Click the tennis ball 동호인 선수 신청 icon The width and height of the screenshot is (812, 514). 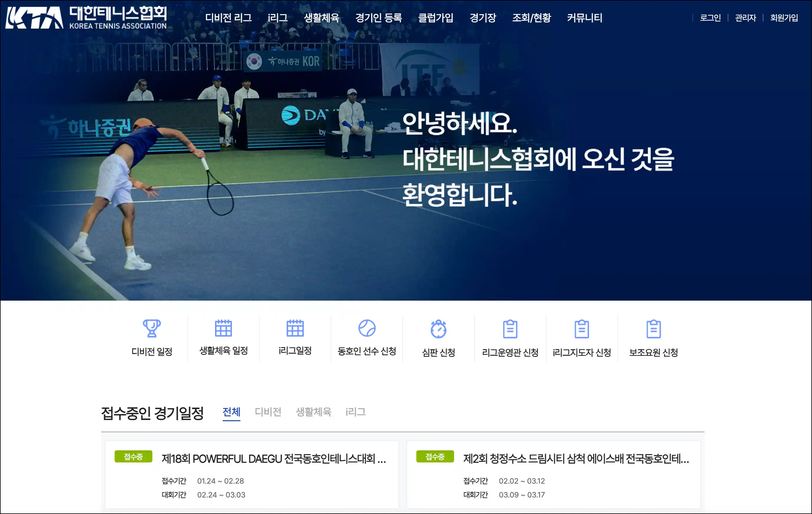click(x=367, y=328)
